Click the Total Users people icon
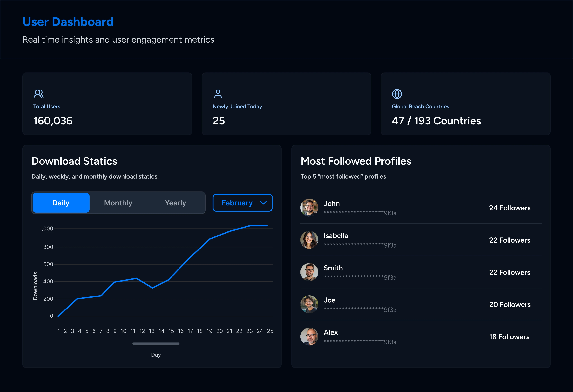The height and width of the screenshot is (392, 573). 38,94
